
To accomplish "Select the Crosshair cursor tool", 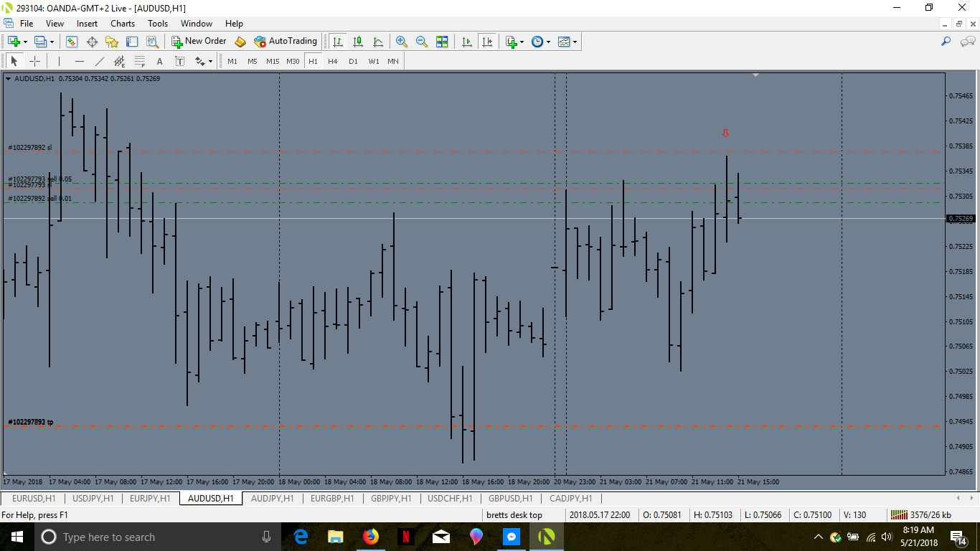I will pyautogui.click(x=34, y=62).
